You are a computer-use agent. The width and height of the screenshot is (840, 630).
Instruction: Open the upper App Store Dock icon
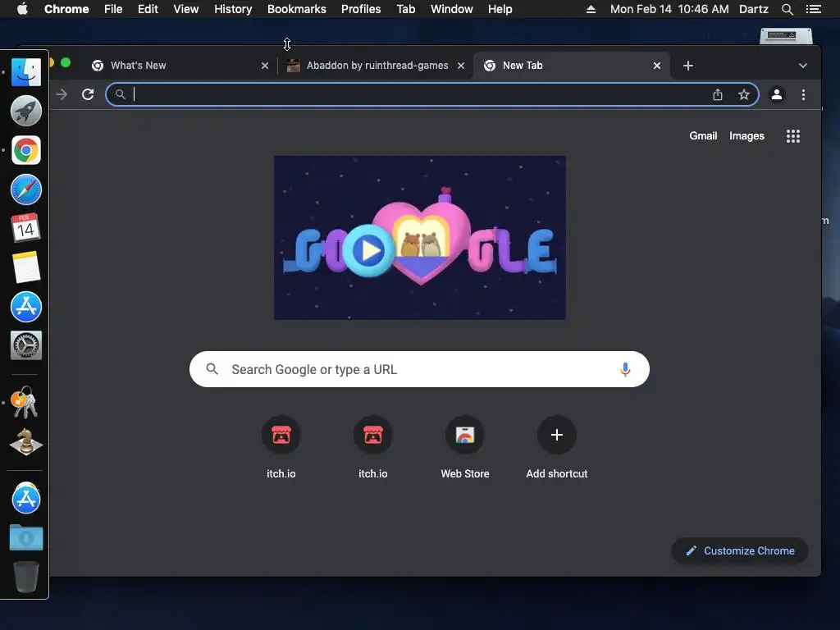25,307
